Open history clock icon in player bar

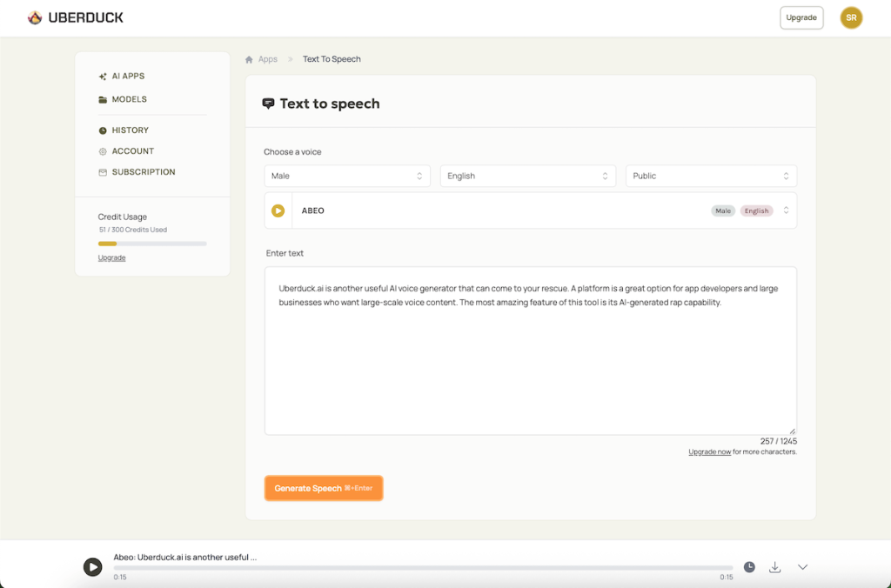coord(749,567)
